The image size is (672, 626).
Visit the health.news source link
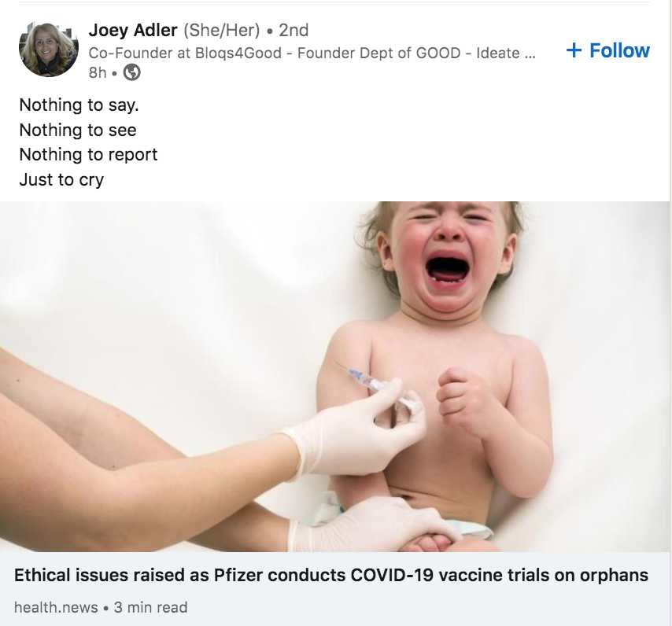click(x=56, y=607)
